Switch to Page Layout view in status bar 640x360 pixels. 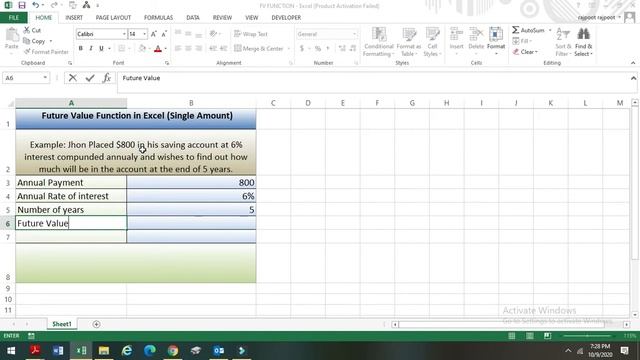pyautogui.click(x=529, y=336)
